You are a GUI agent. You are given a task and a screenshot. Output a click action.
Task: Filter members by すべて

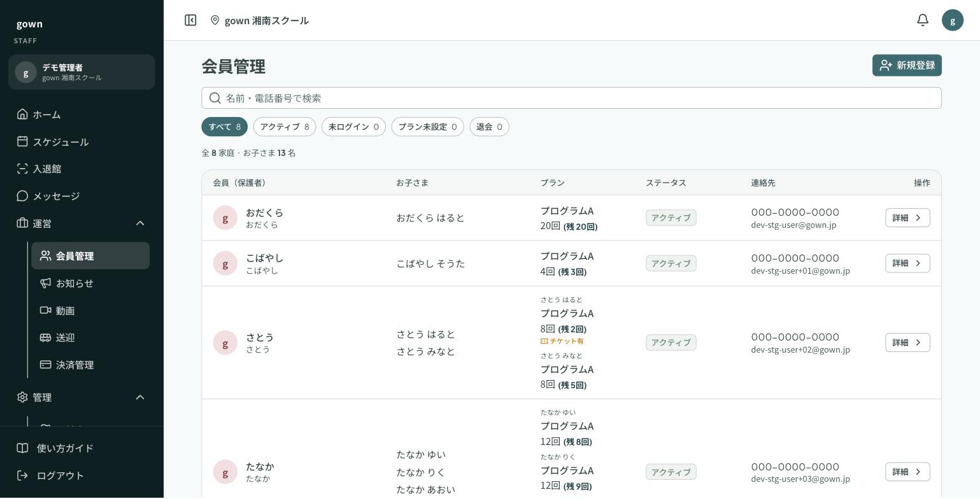(x=225, y=127)
